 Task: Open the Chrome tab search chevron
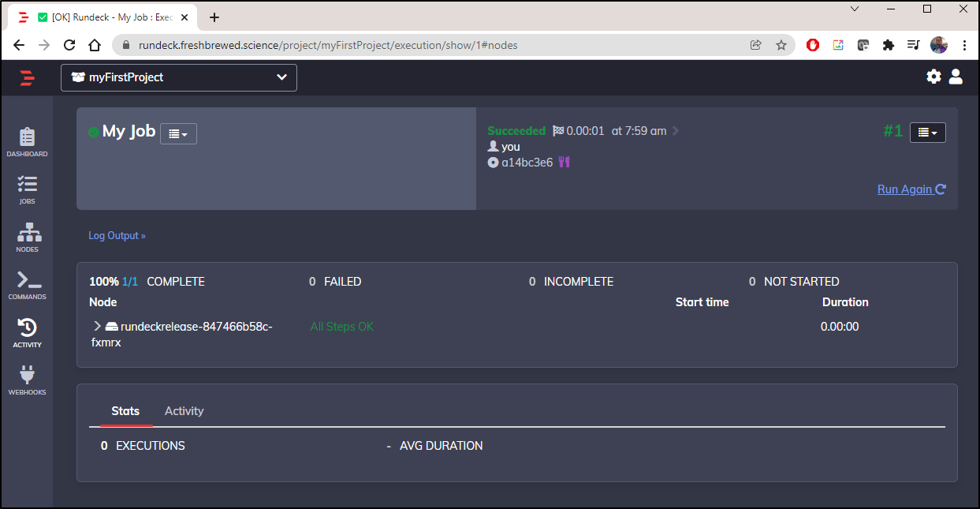[855, 9]
